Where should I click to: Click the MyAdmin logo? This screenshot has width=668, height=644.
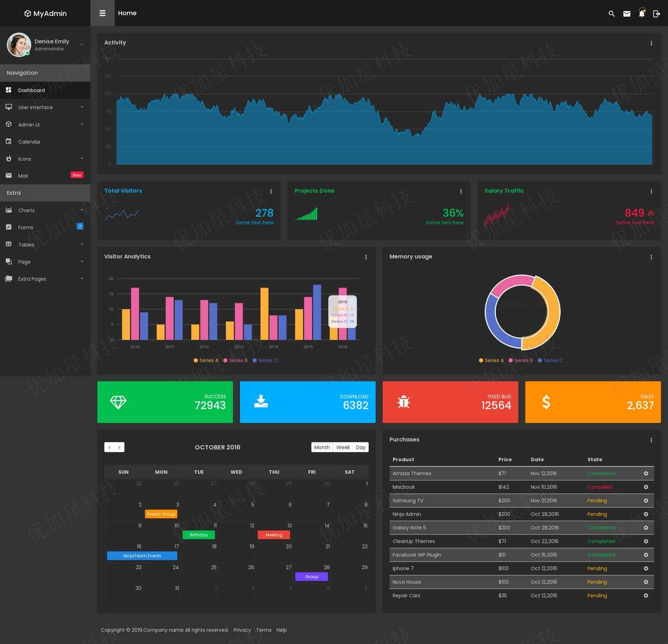tap(45, 14)
